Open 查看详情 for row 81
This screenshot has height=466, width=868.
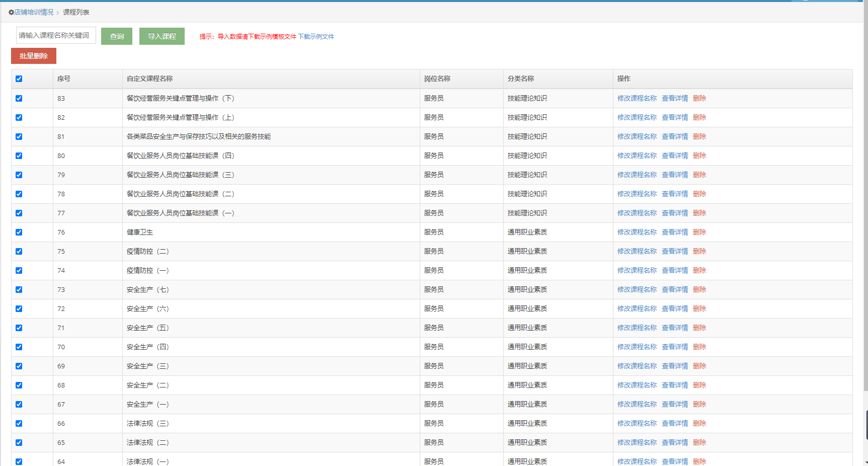pyautogui.click(x=674, y=136)
